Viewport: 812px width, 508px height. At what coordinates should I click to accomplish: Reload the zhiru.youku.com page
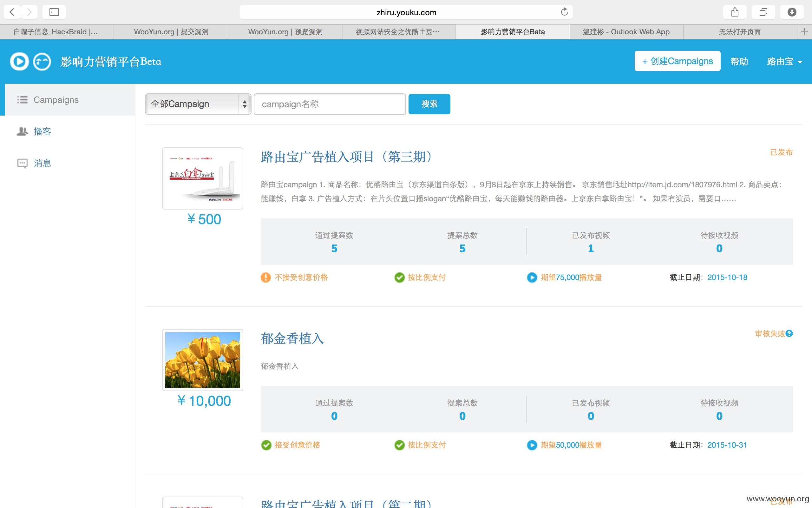[564, 12]
